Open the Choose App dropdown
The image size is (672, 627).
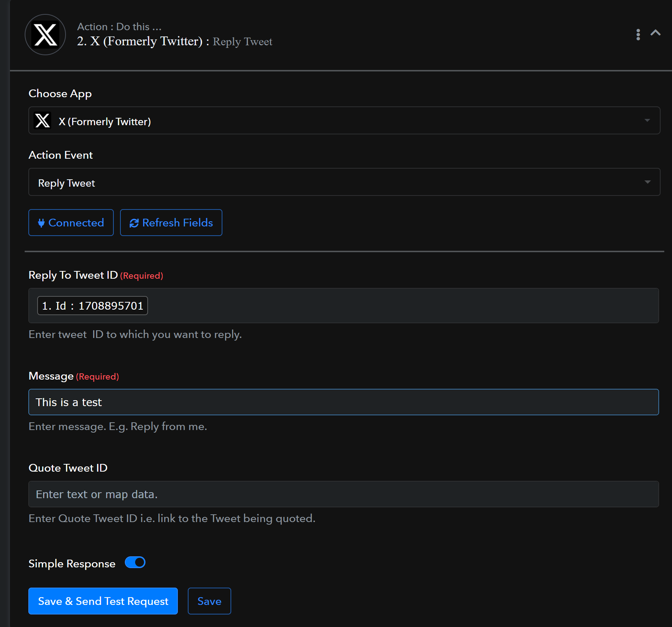(344, 121)
